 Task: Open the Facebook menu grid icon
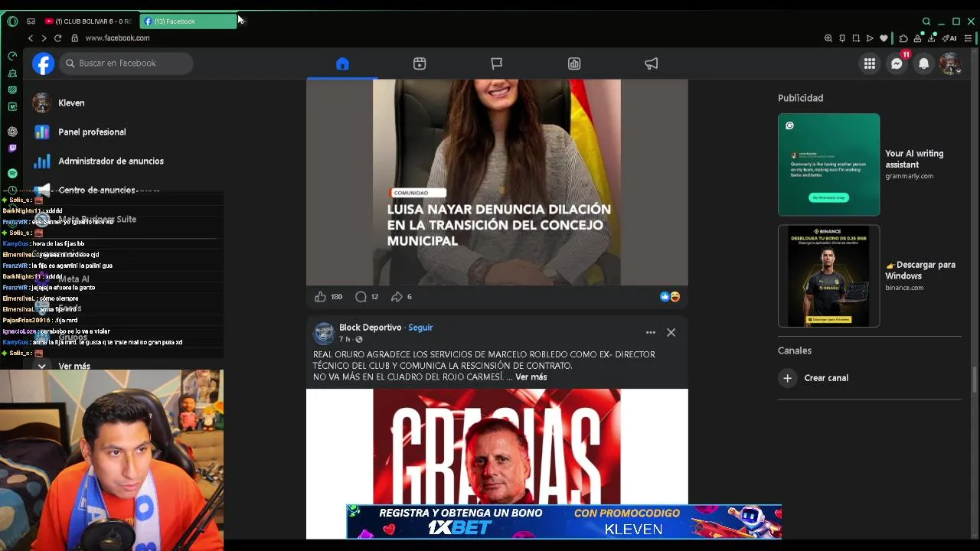pos(870,64)
